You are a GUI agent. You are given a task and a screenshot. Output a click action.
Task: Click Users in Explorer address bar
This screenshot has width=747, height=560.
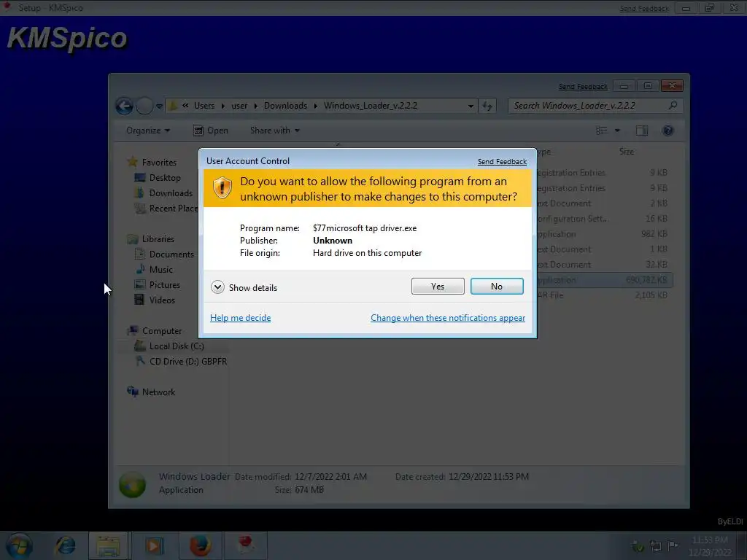(204, 106)
